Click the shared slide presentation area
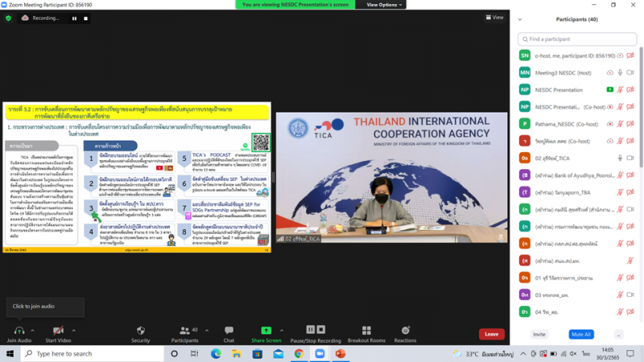The height and width of the screenshot is (362, 644). (x=137, y=177)
